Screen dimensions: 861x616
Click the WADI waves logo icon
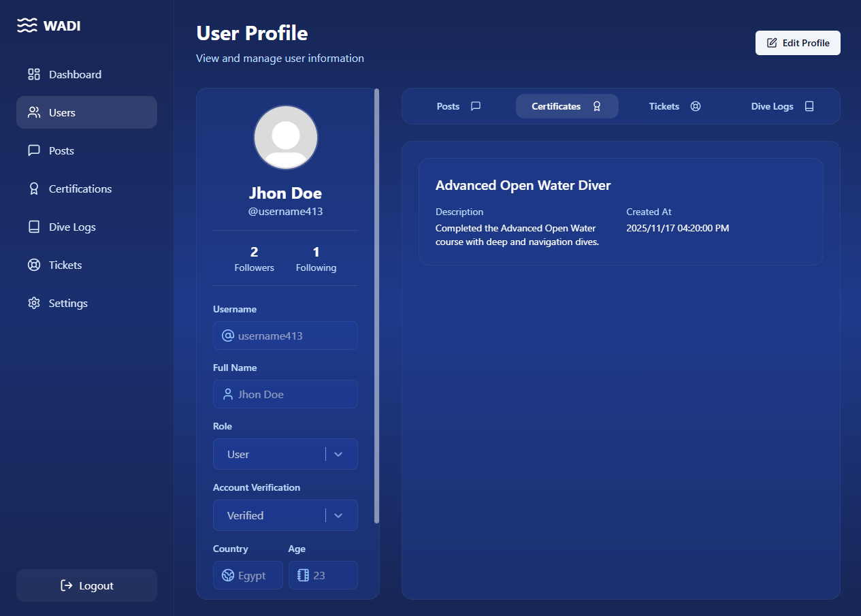27,26
